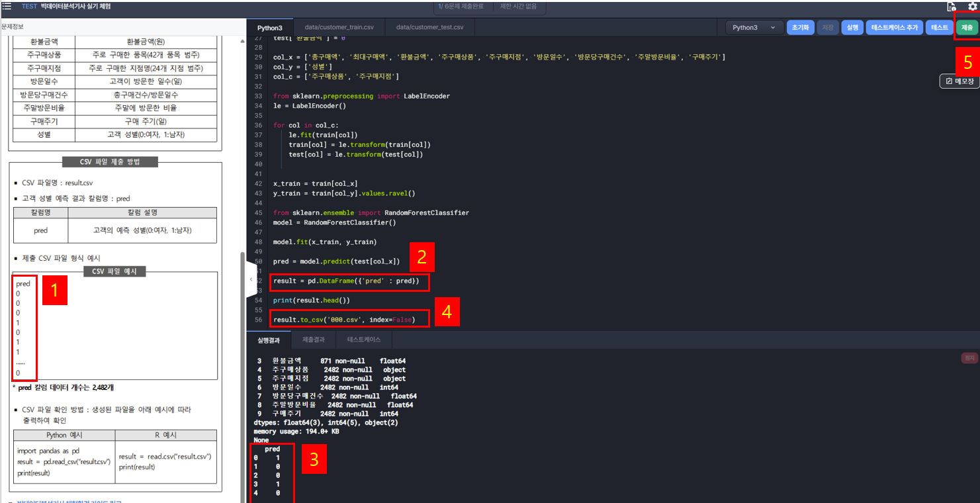Click code line result = pd.DataFrame
The height and width of the screenshot is (503, 980).
click(x=346, y=281)
